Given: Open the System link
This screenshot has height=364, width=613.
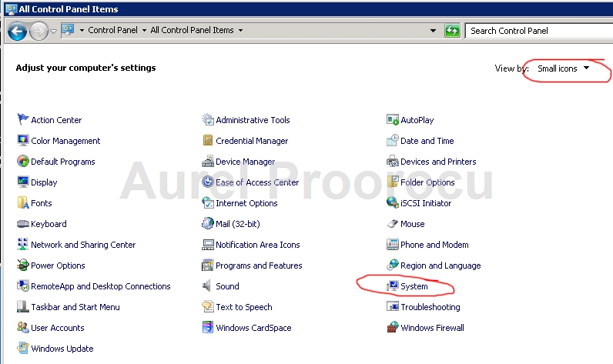Looking at the screenshot, I should pyautogui.click(x=414, y=286).
